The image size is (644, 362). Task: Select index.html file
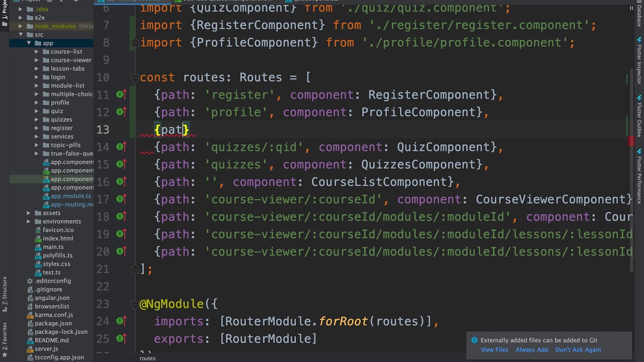coord(58,239)
